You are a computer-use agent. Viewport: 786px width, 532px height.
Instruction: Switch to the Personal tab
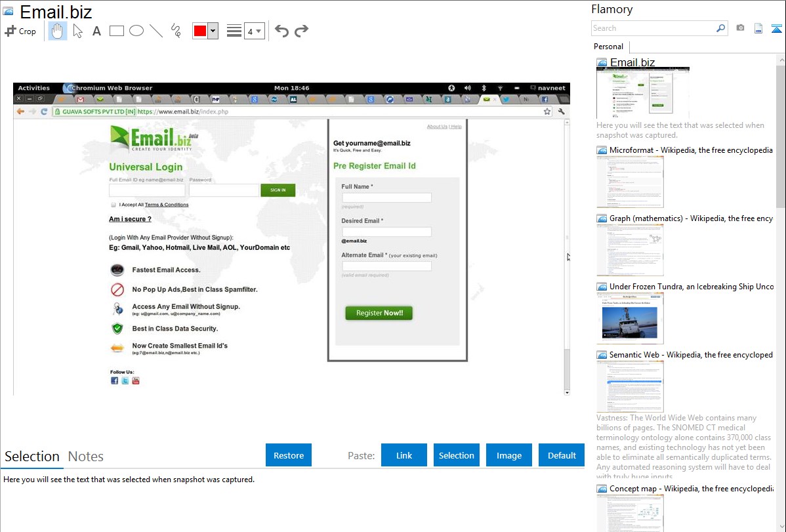(609, 47)
